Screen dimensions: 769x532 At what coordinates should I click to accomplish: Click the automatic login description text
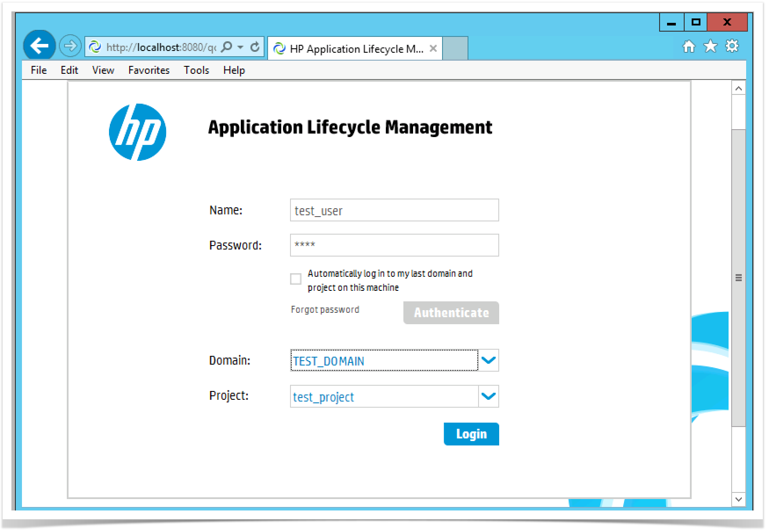click(390, 280)
